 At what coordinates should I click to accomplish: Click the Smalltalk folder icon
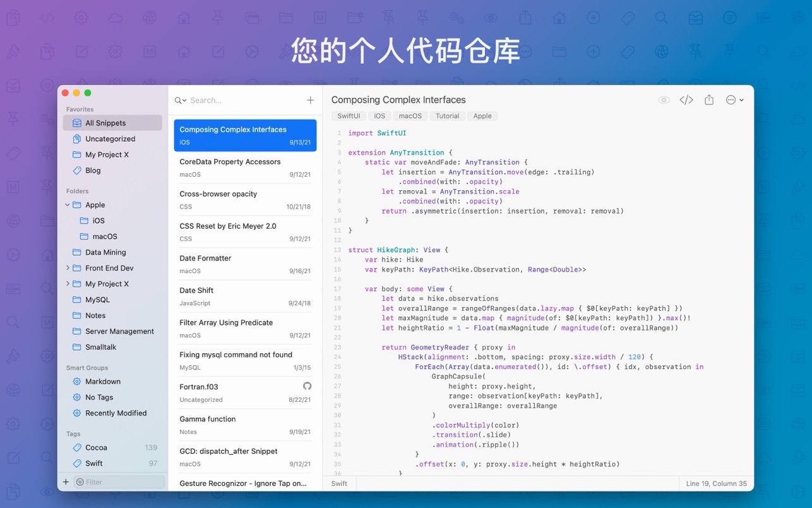click(x=76, y=347)
